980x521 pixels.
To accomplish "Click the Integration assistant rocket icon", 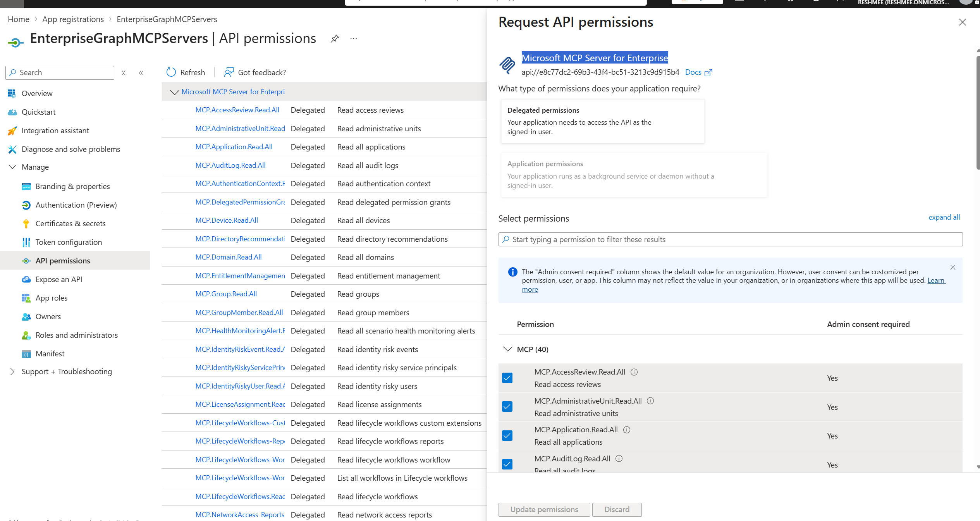I will click(x=12, y=131).
